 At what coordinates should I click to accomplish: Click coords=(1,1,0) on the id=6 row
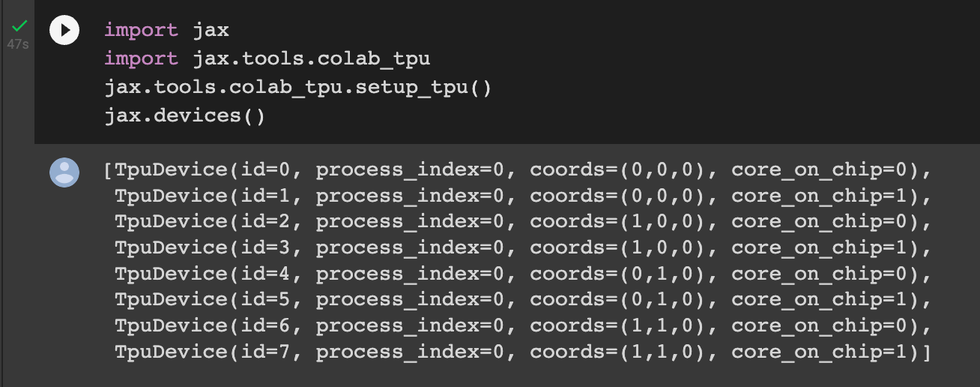[x=618, y=326]
